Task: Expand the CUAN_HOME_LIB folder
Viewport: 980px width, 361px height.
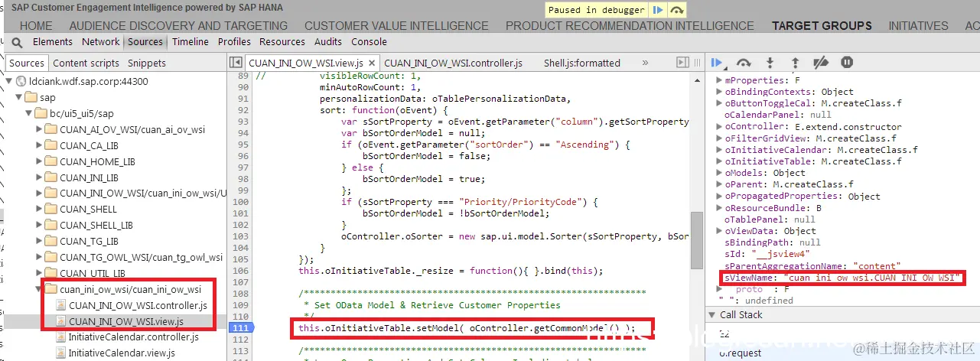Action: click(40, 162)
